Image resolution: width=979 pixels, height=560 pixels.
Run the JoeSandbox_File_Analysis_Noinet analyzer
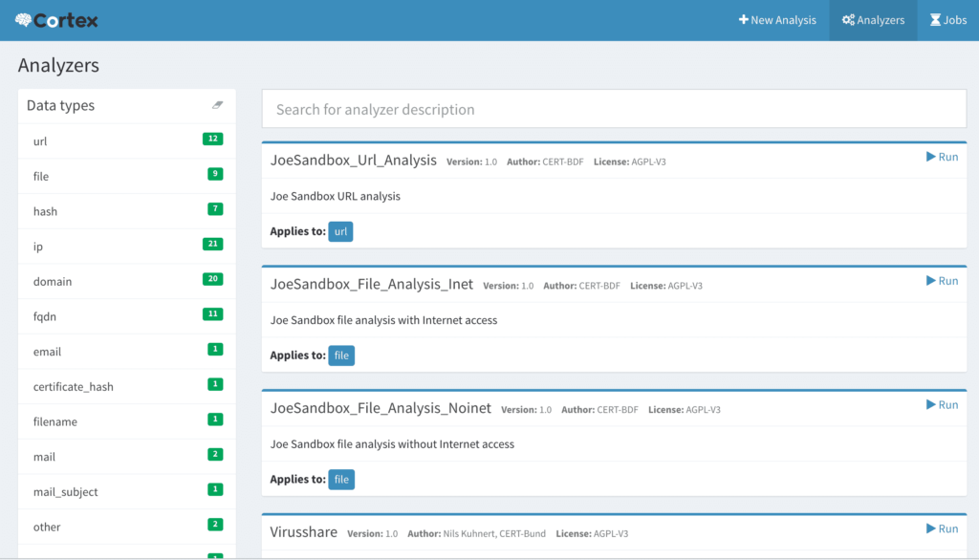pos(942,404)
